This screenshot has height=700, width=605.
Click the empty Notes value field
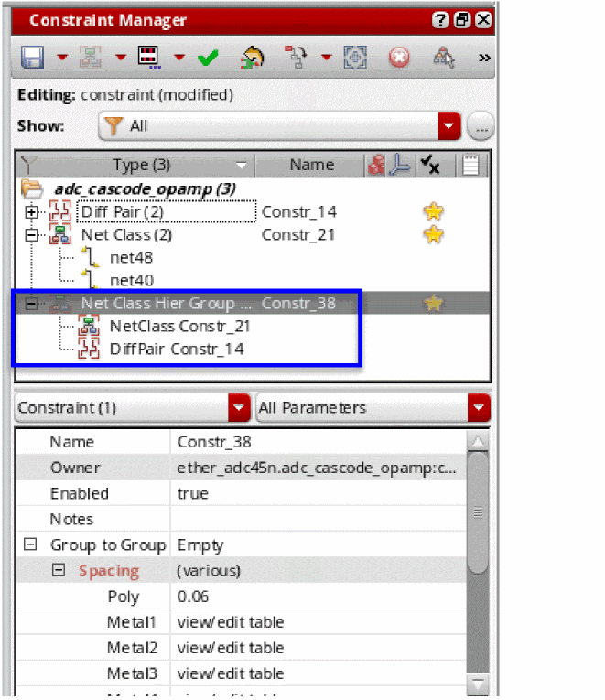point(318,519)
